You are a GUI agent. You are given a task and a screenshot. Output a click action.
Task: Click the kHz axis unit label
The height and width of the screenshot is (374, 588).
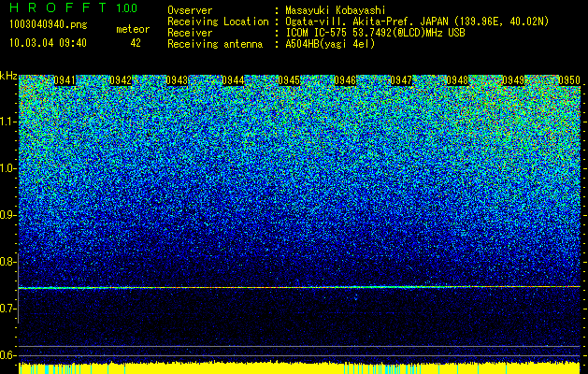click(x=8, y=76)
